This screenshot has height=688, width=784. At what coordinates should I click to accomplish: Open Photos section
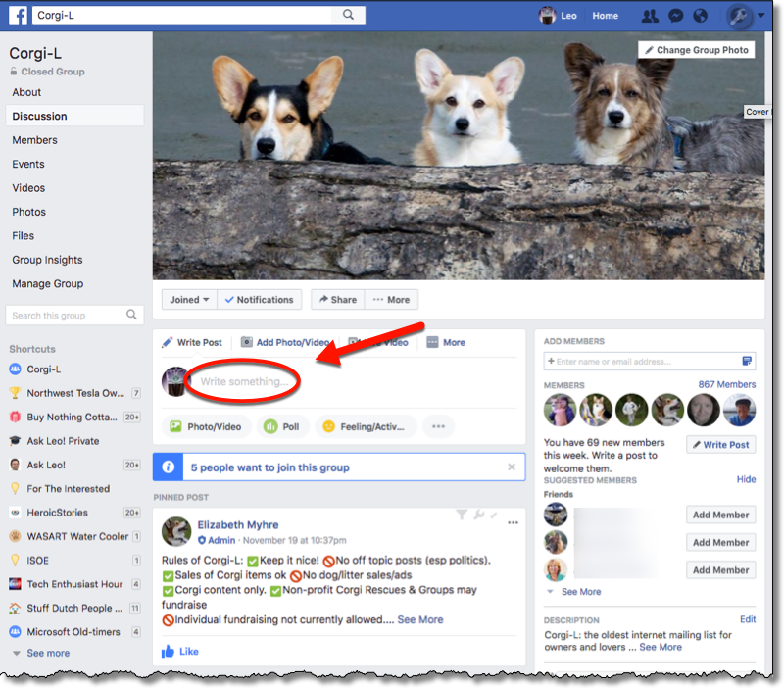click(x=28, y=212)
